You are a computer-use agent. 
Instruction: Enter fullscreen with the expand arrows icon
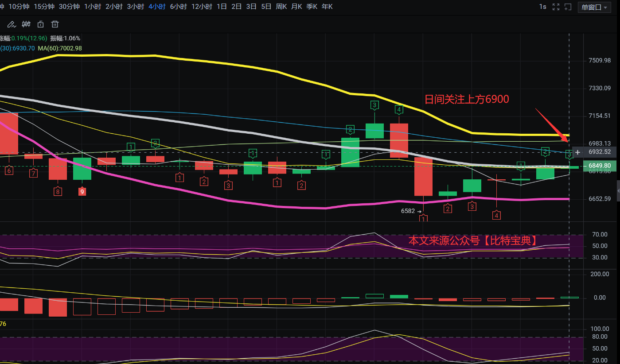click(556, 7)
